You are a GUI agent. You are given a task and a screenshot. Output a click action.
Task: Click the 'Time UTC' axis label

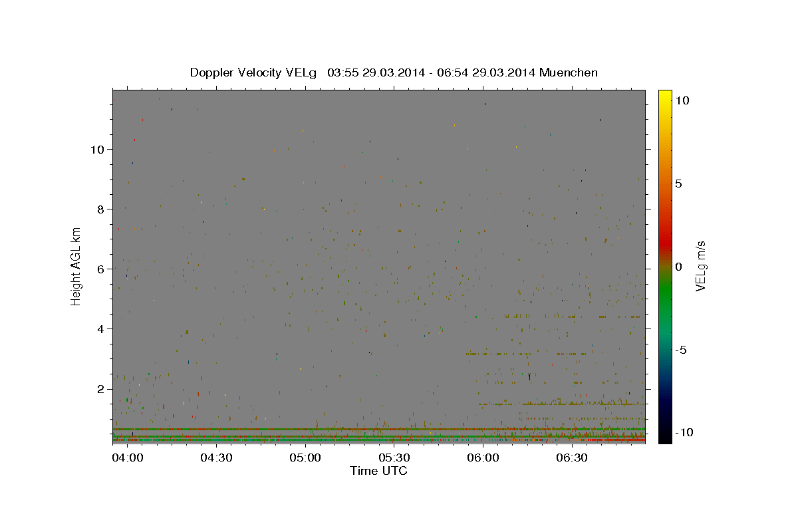(x=378, y=471)
